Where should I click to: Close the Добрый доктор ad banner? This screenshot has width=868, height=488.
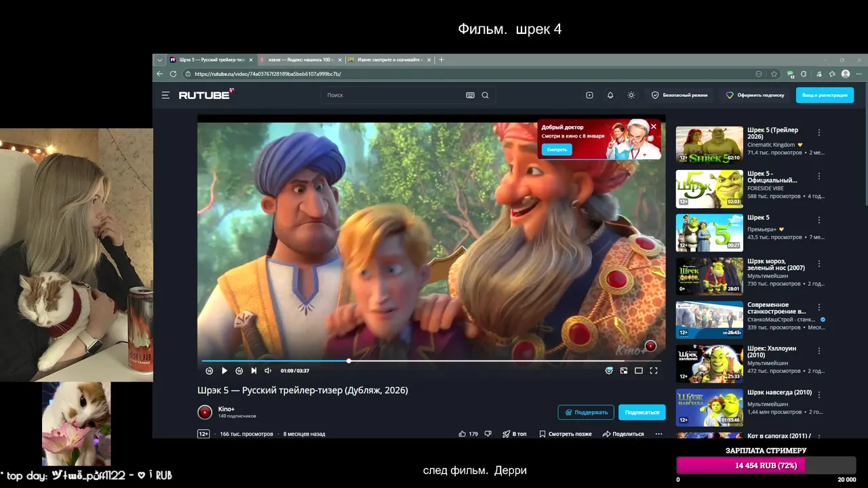(x=654, y=127)
